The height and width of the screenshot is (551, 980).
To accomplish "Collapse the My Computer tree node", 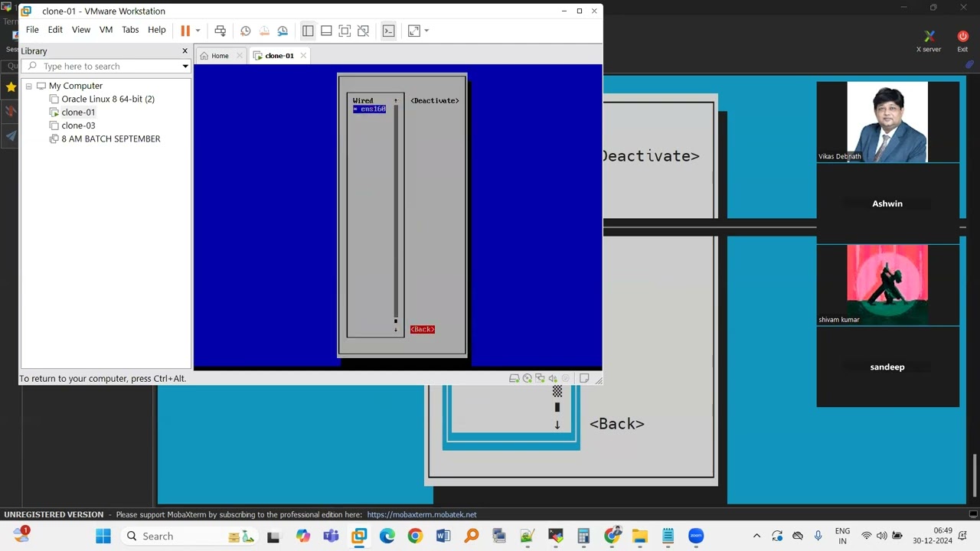I will (28, 86).
